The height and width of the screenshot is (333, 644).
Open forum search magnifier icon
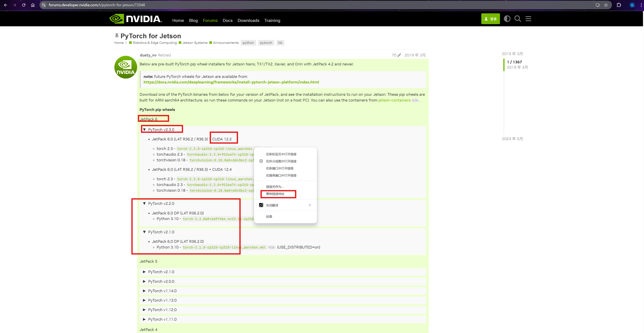coord(517,19)
